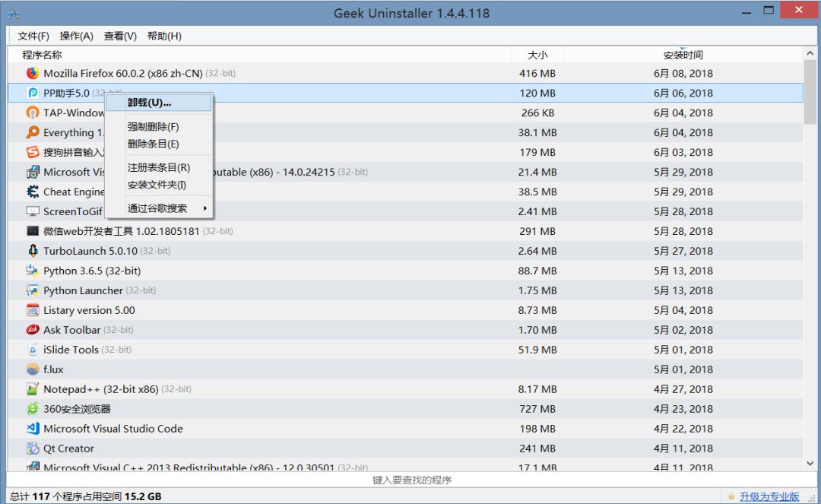
Task: Click the Mozilla Firefox program icon
Action: coord(32,74)
